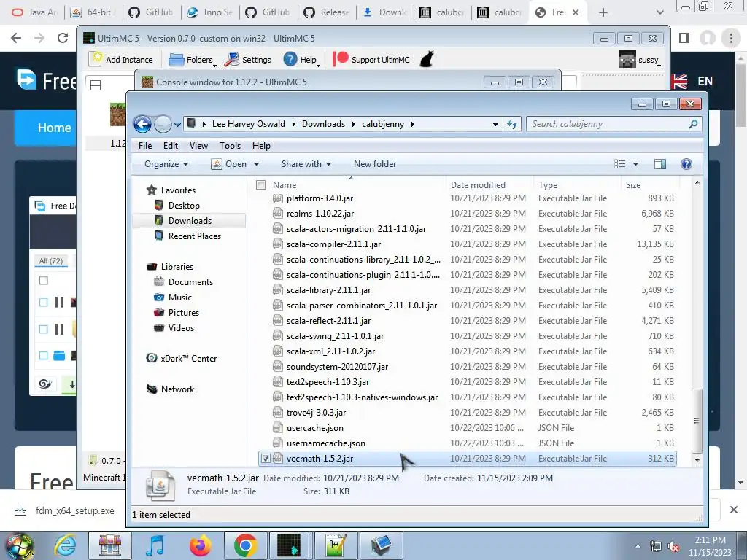
Task: Toggle select-all checkbox beside Name header
Action: [260, 184]
